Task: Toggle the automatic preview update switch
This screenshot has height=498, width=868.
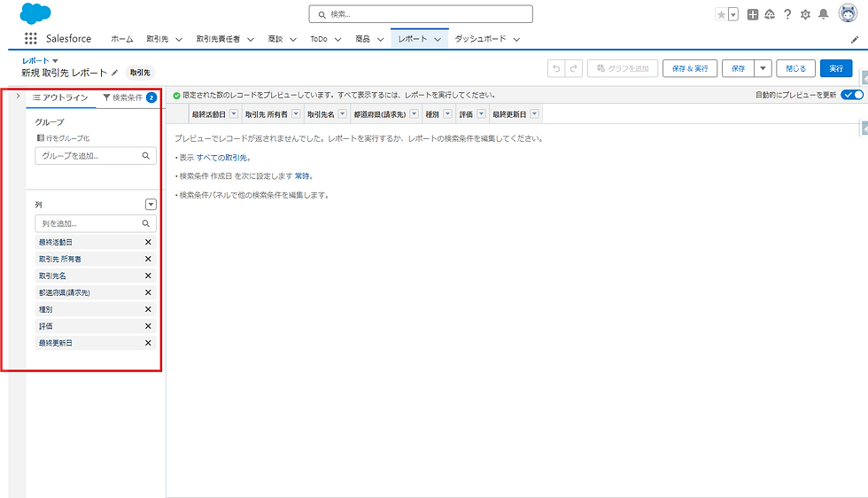Action: [x=852, y=95]
